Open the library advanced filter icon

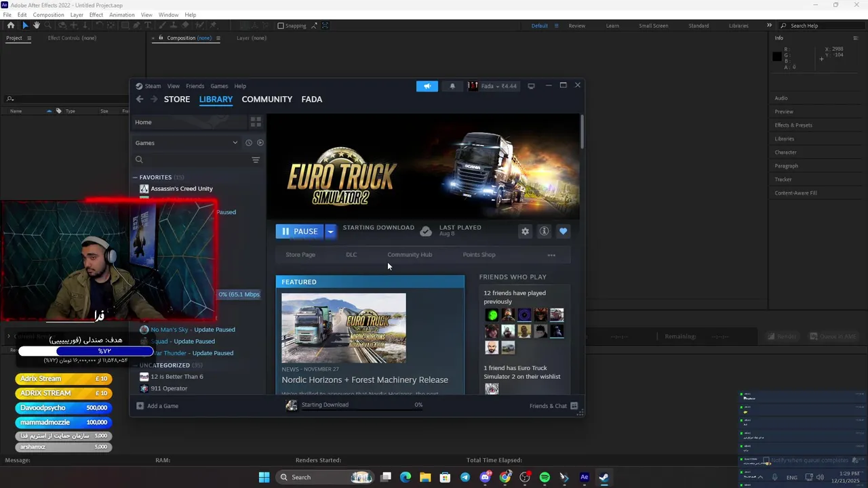[x=256, y=160]
